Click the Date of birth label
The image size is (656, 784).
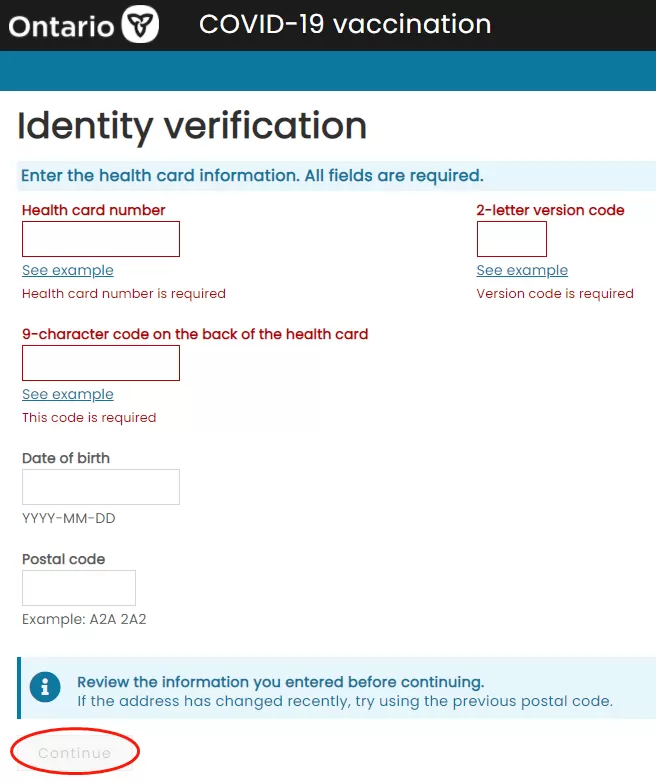point(66,458)
